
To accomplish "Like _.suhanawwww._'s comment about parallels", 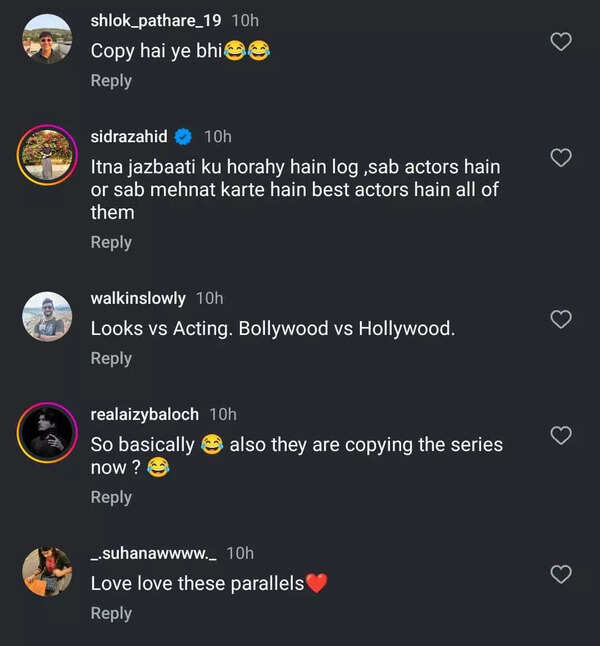I will 562,574.
